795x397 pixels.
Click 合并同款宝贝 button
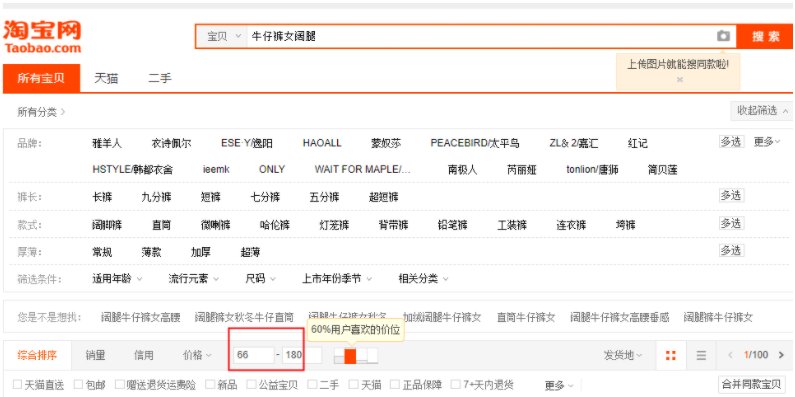(x=752, y=384)
